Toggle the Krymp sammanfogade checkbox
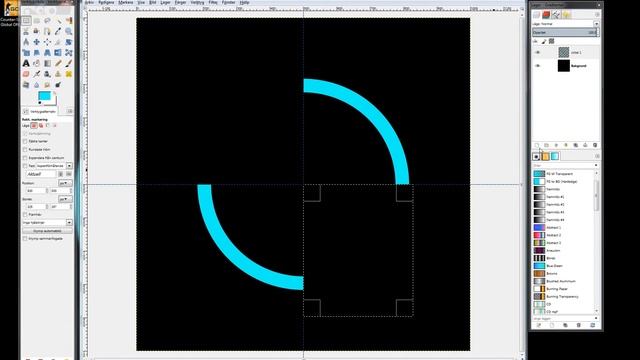Screen dimensions: 640x360 click(25, 238)
